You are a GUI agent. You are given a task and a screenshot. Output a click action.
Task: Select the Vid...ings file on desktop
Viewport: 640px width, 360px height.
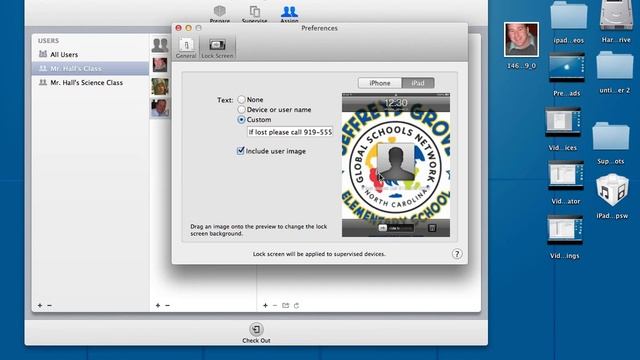tap(565, 238)
